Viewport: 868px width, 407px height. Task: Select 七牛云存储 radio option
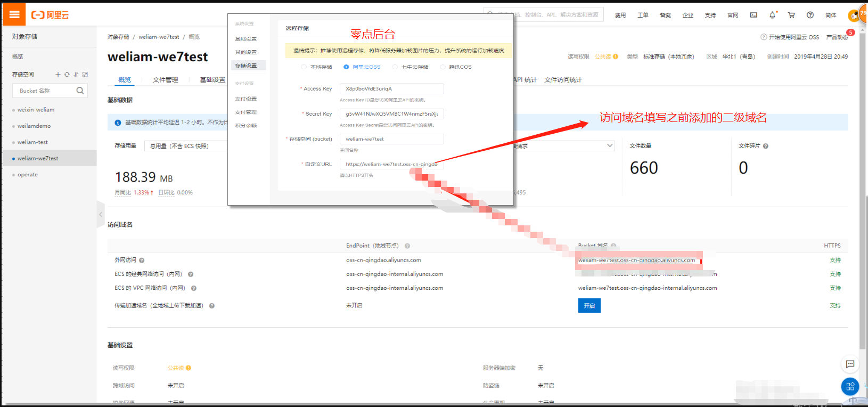coord(395,67)
